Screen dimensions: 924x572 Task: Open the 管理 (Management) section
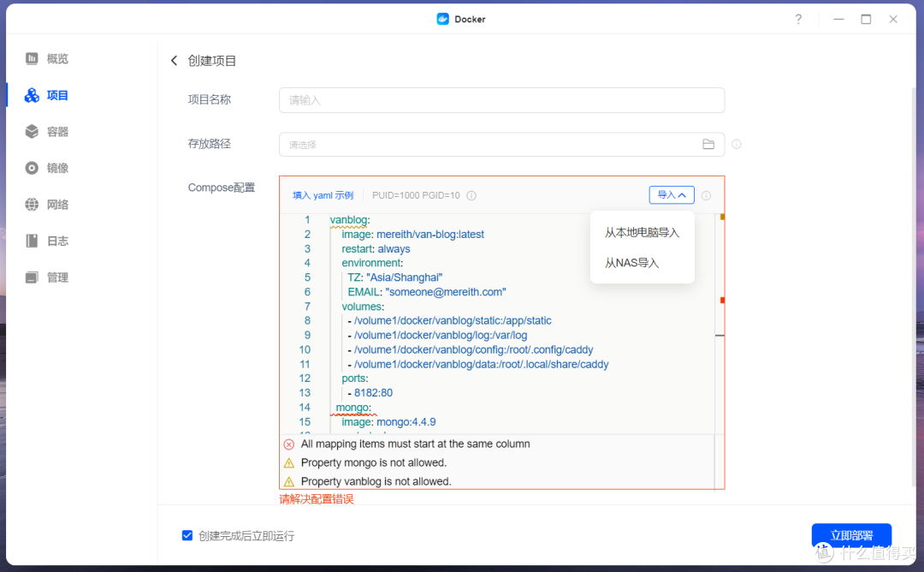pos(47,277)
